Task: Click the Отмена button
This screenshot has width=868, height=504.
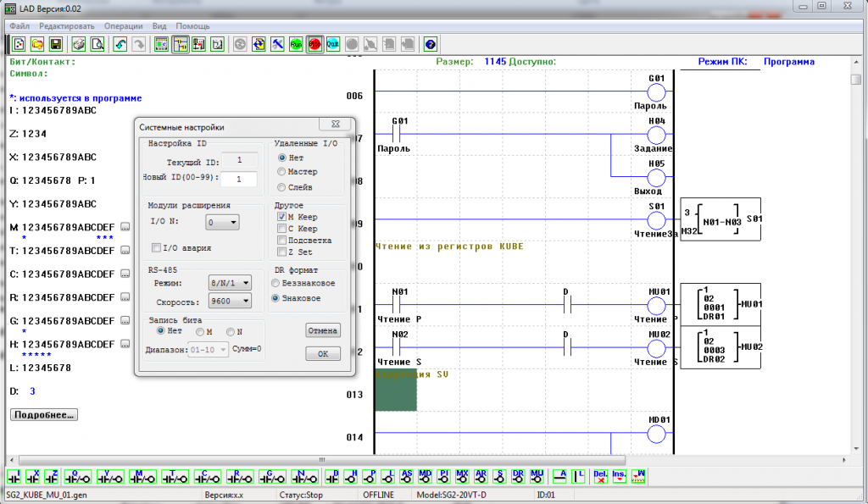Action: pyautogui.click(x=323, y=330)
